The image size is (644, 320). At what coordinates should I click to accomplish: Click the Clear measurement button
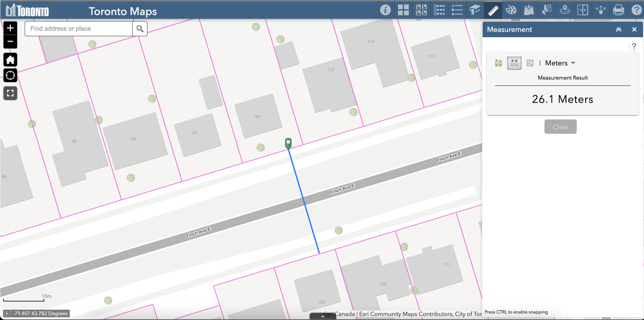click(560, 127)
